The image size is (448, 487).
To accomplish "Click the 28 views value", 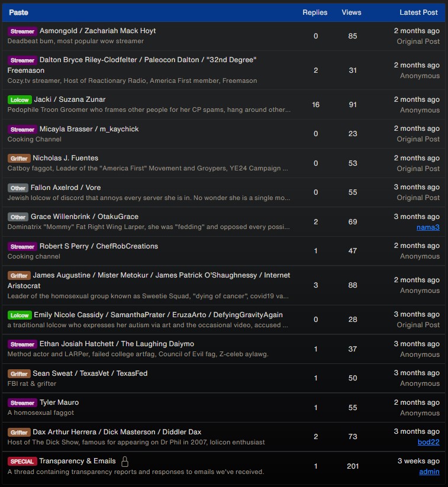I will click(x=353, y=320).
